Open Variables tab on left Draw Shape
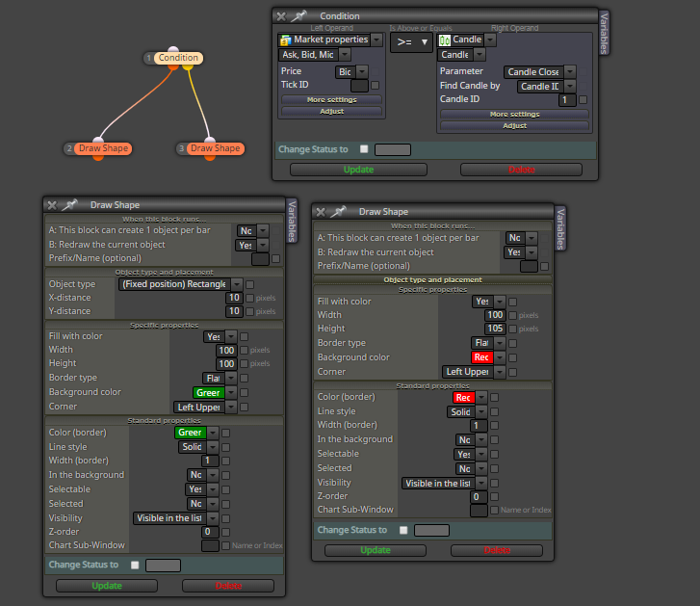This screenshot has height=606, width=700. pos(292,221)
